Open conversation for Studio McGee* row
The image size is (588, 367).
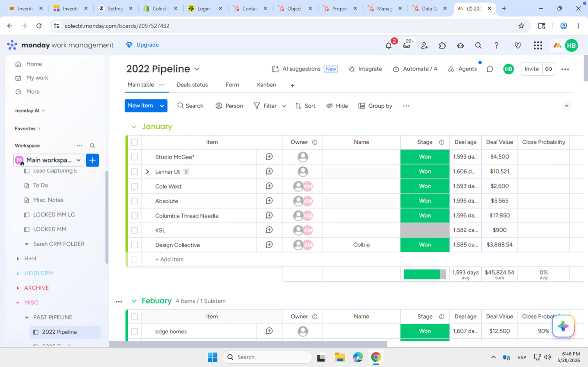[x=269, y=157]
